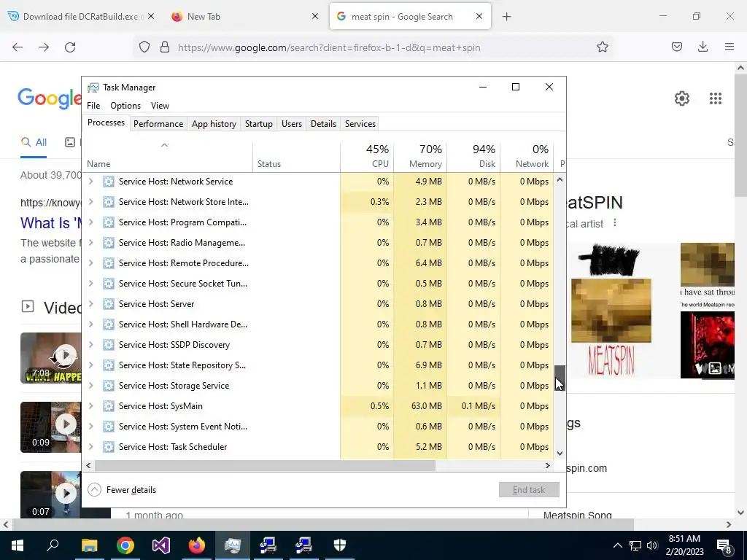Bookmark this page with the star icon
The height and width of the screenshot is (560, 747).
pyautogui.click(x=602, y=47)
